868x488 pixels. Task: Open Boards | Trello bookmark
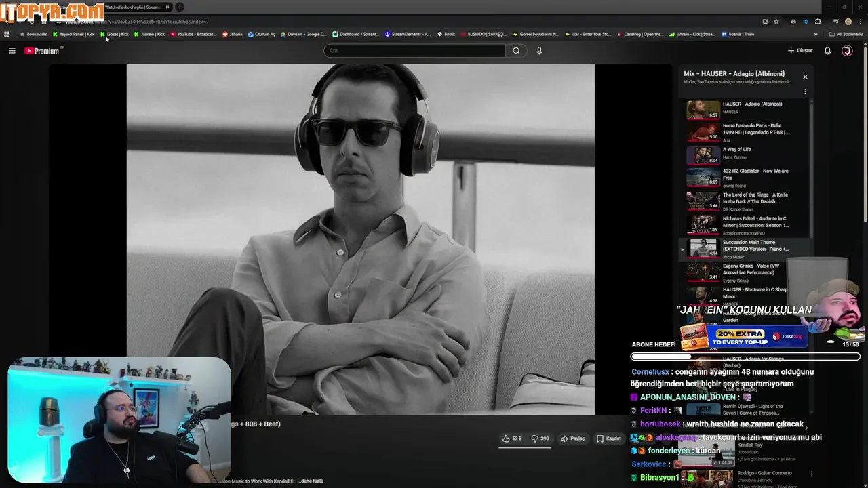coord(738,34)
